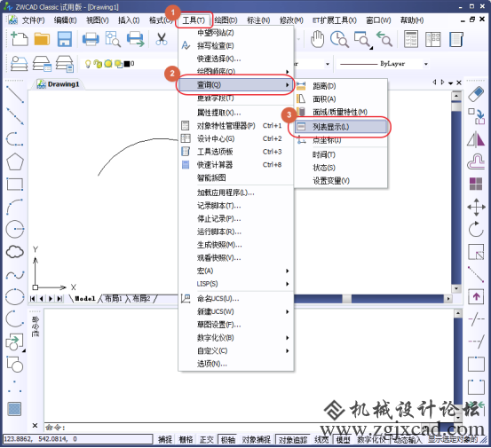The width and height of the screenshot is (491, 448).
Task: Select the Move tool
Action: pyautogui.click(x=476, y=207)
